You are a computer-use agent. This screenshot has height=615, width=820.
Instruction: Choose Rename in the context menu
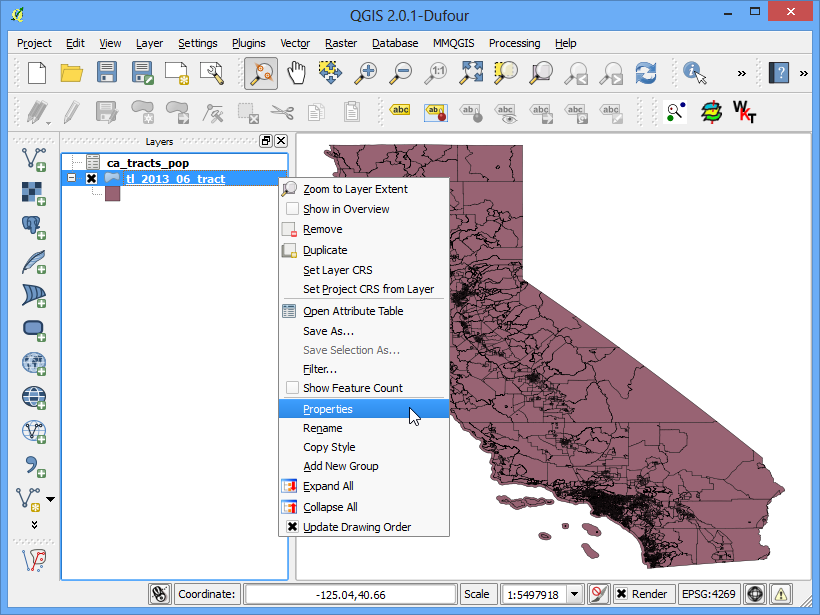coord(364,428)
